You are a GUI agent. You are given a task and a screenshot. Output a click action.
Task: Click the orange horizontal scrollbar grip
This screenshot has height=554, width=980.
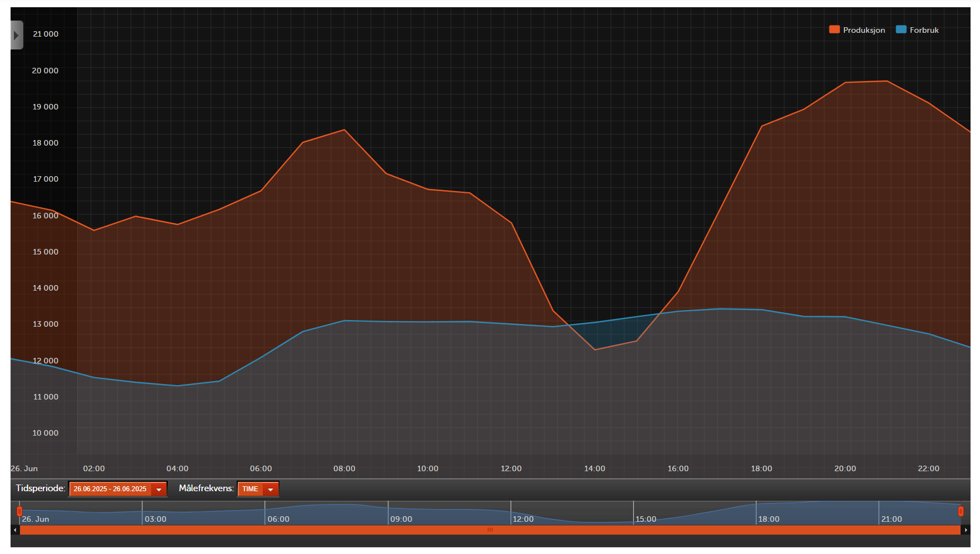tap(490, 530)
